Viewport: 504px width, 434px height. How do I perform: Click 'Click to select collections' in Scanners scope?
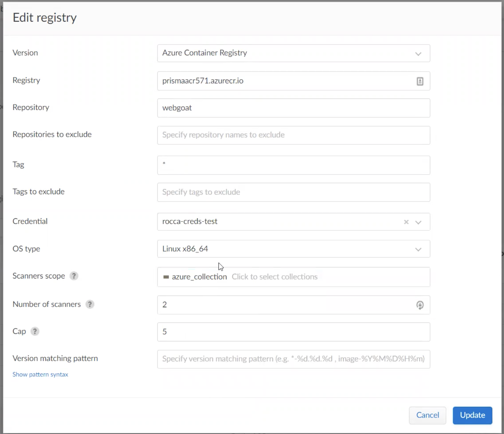coord(274,277)
